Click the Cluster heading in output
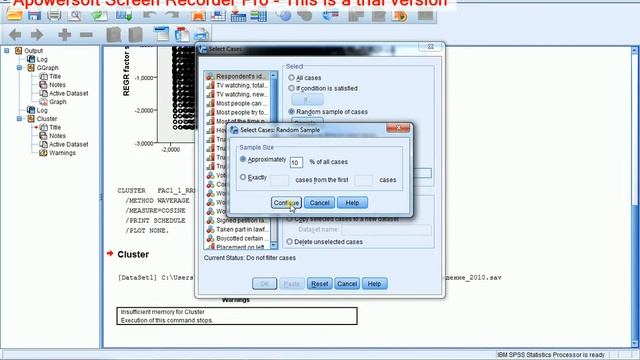The image size is (640, 360). click(133, 254)
